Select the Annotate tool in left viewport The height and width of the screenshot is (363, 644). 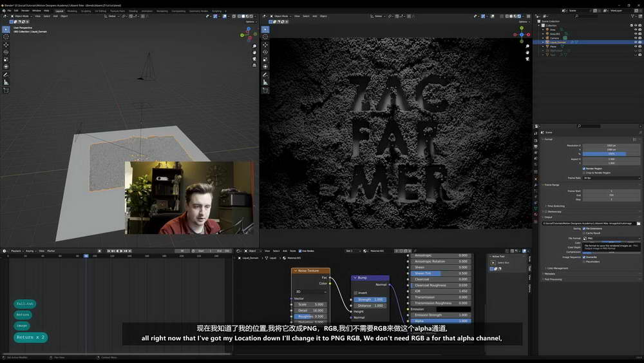(x=6, y=75)
